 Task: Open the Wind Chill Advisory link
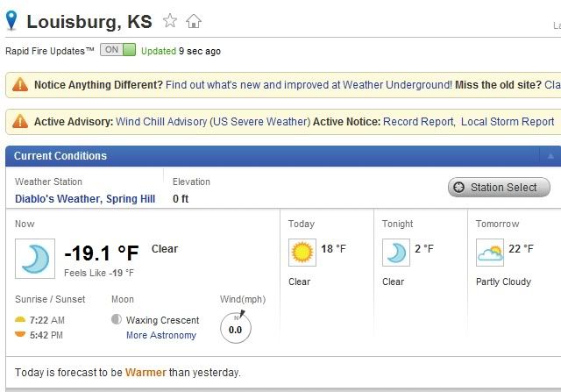[x=213, y=122]
